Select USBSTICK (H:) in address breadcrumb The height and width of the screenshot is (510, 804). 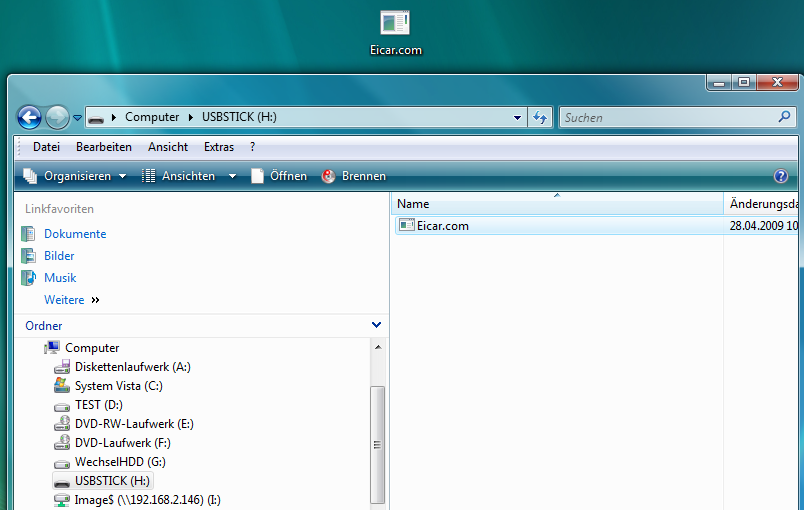(239, 117)
